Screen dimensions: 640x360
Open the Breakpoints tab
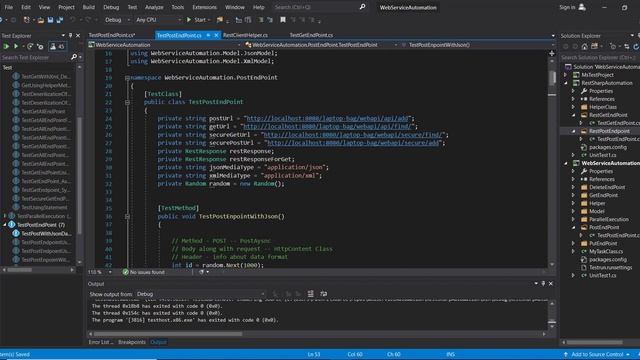(132, 342)
